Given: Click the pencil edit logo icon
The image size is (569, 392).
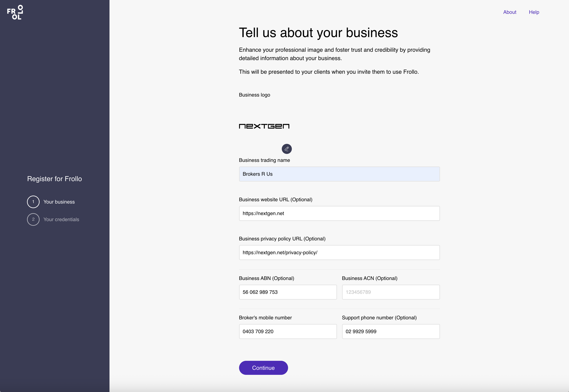Looking at the screenshot, I should (286, 149).
